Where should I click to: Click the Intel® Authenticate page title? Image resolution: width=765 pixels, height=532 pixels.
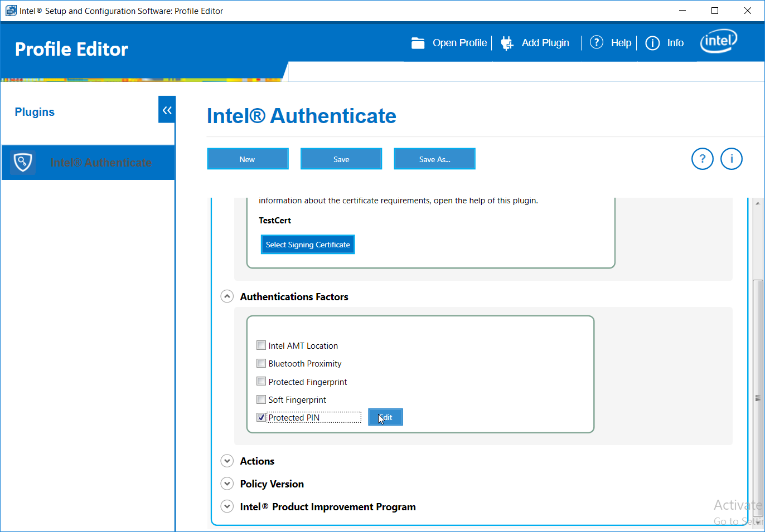302,116
